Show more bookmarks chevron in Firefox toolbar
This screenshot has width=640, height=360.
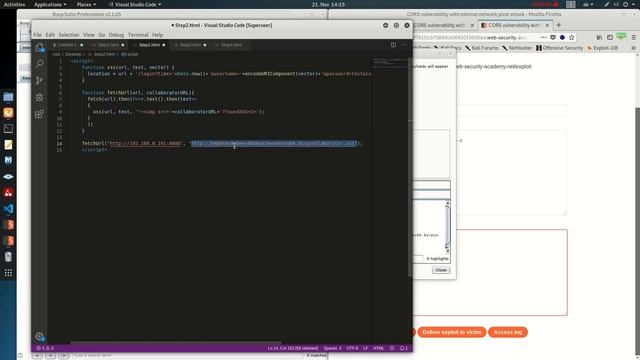point(633,48)
